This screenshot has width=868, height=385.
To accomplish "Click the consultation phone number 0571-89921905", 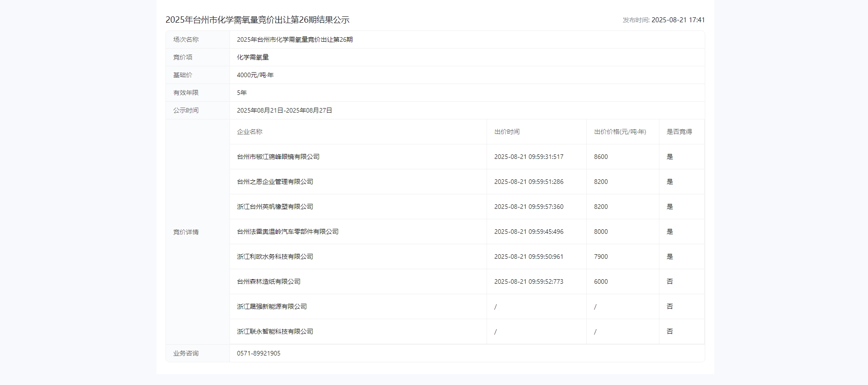I will (258, 353).
